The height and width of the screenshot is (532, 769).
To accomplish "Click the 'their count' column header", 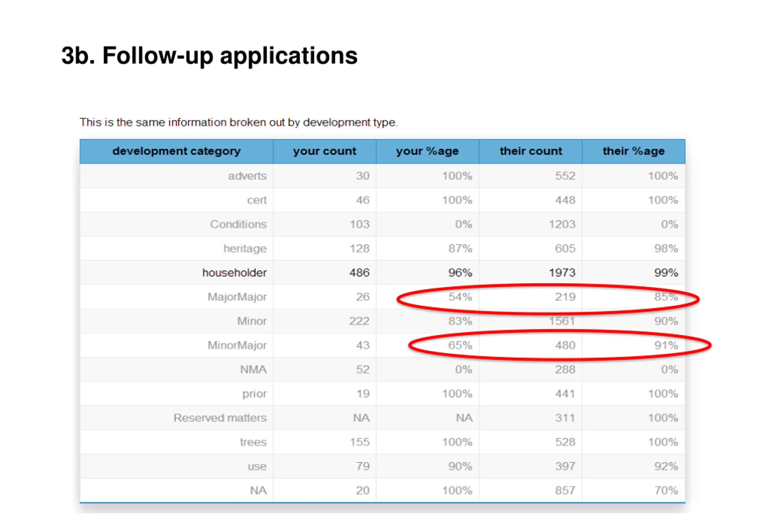I will [x=530, y=151].
